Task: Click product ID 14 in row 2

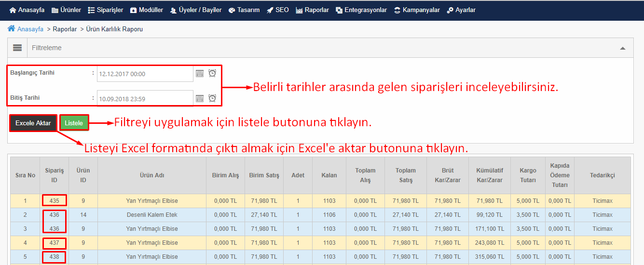Action: point(83,215)
